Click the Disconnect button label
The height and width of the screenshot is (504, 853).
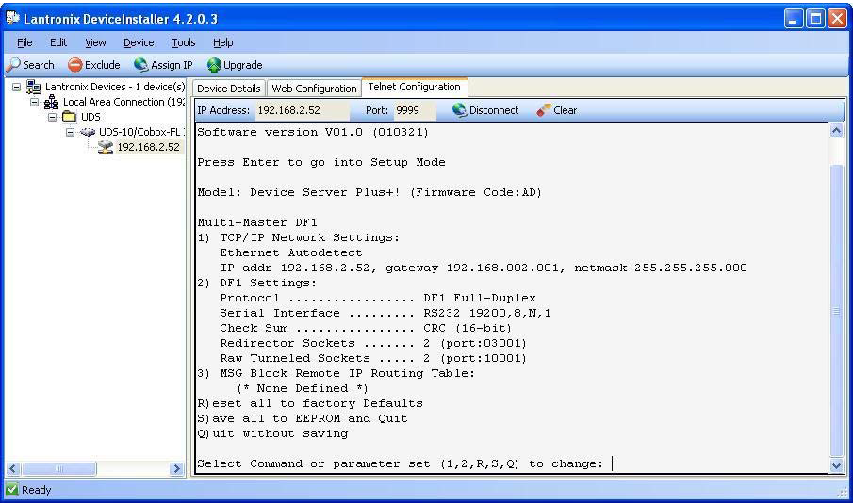(x=494, y=110)
